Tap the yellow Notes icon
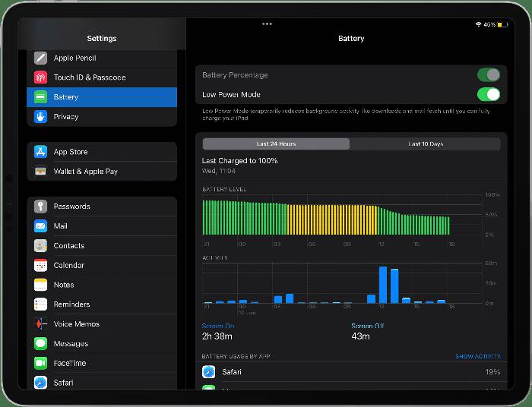532x407 pixels. (x=40, y=285)
